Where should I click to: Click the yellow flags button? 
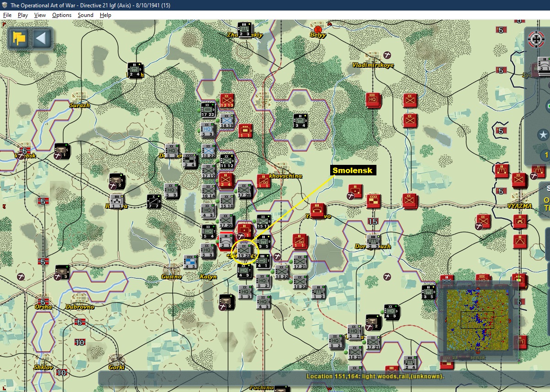pyautogui.click(x=19, y=38)
